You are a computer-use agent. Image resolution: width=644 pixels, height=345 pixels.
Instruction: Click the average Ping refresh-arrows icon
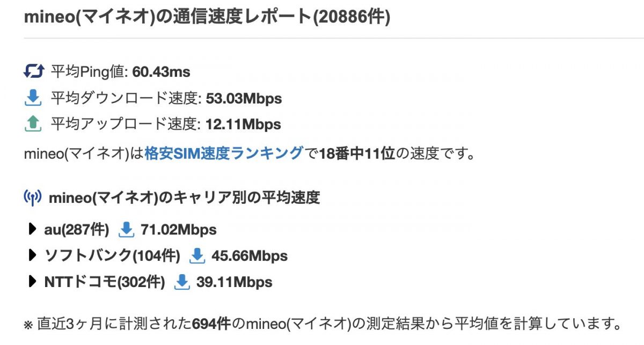pos(33,71)
